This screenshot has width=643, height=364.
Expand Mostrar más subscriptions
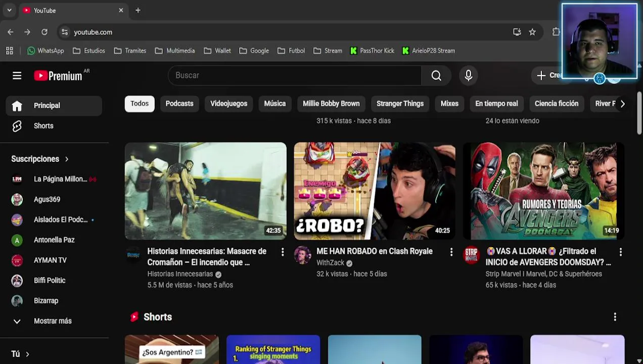(x=54, y=321)
